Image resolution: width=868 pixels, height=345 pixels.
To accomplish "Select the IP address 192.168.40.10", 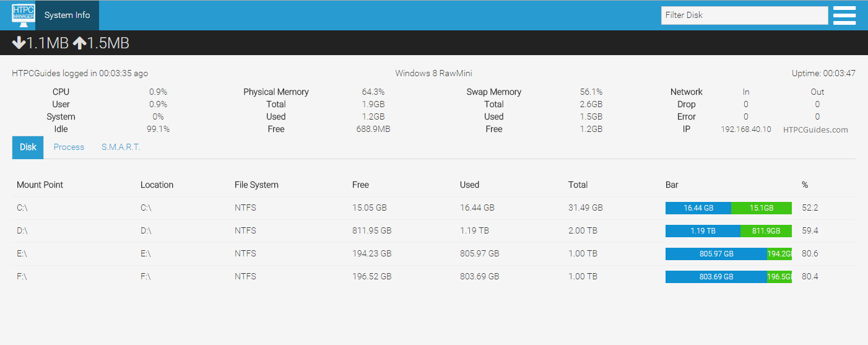I will tap(746, 129).
